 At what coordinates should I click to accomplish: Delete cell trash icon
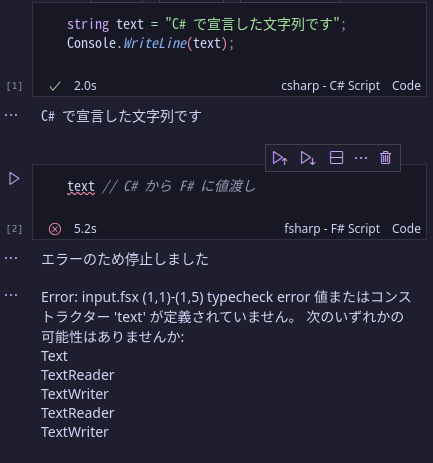[385, 158]
